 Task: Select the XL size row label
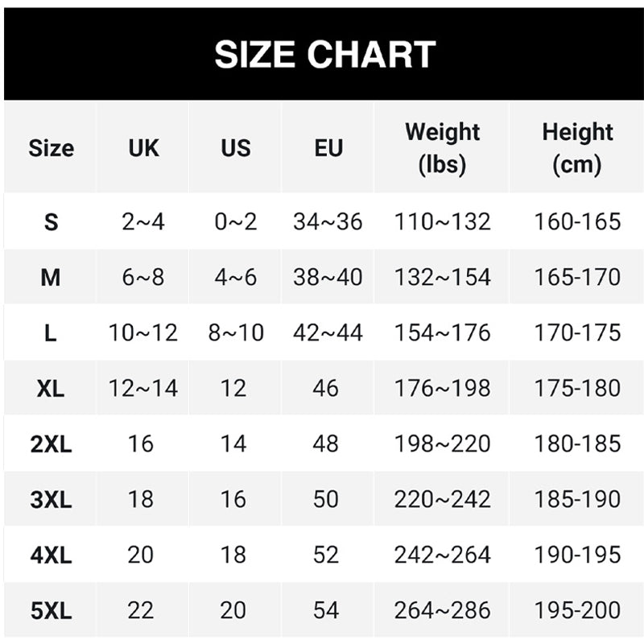pyautogui.click(x=51, y=389)
